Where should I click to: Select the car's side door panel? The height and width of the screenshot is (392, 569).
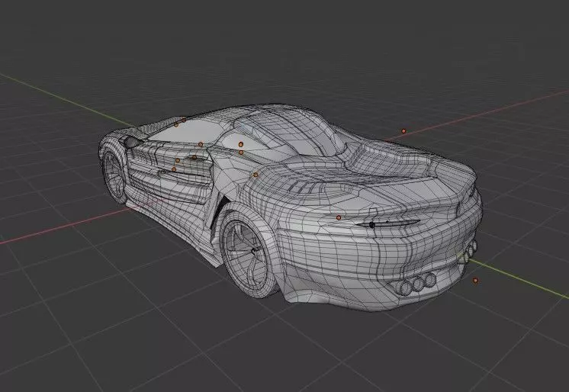tap(169, 175)
